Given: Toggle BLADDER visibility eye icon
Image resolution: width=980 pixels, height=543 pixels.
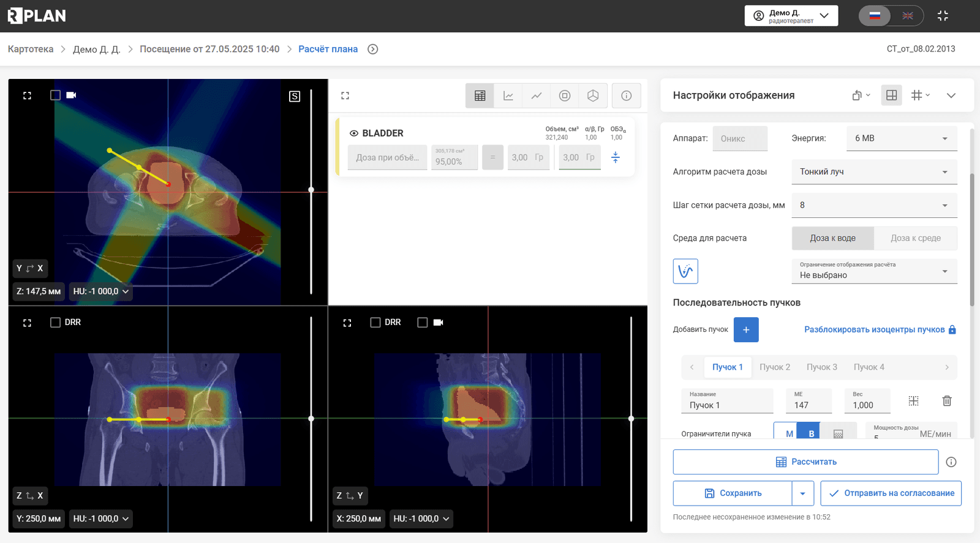Looking at the screenshot, I should tap(353, 133).
